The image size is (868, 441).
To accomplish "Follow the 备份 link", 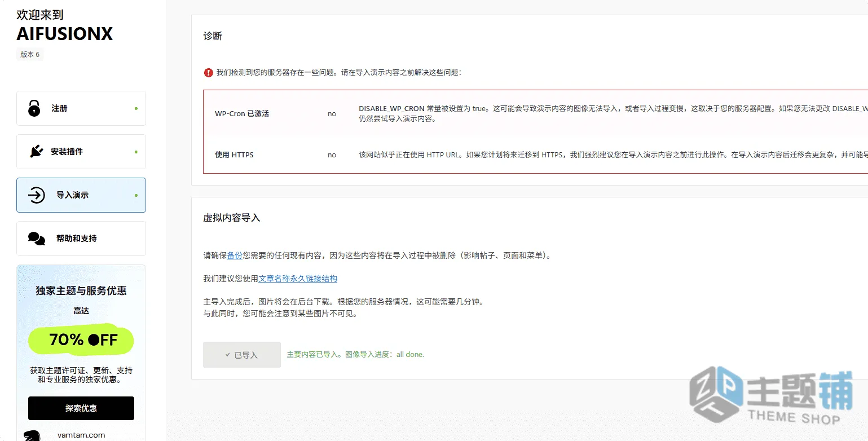I will click(x=235, y=255).
